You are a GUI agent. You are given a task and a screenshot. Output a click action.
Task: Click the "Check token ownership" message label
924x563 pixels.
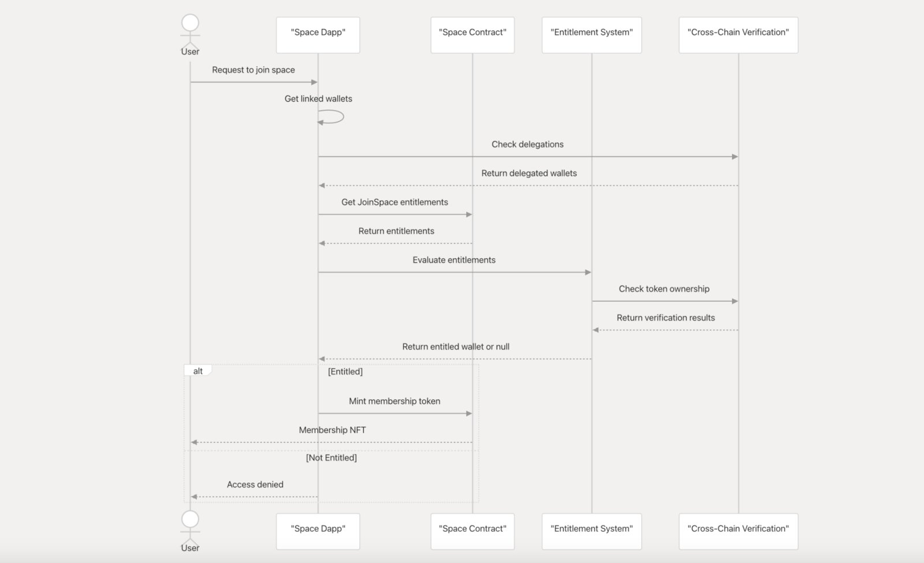664,289
